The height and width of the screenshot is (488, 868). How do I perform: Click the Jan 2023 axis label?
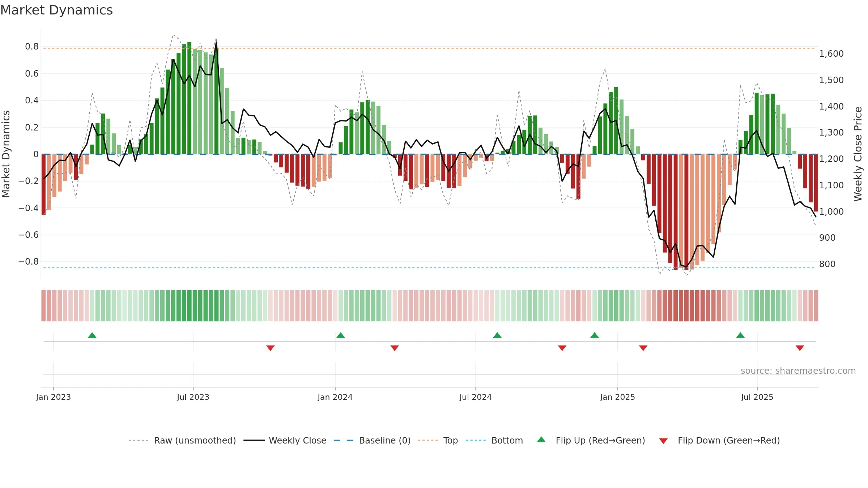click(54, 397)
